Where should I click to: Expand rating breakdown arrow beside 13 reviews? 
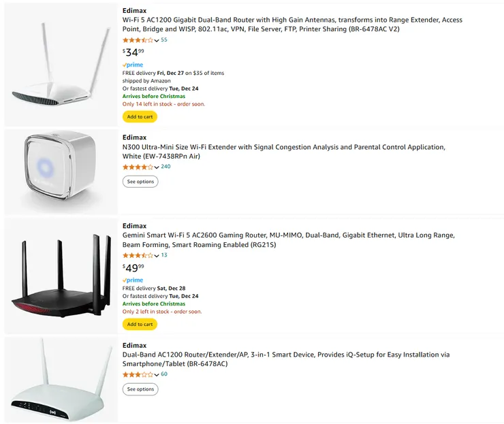(x=157, y=256)
